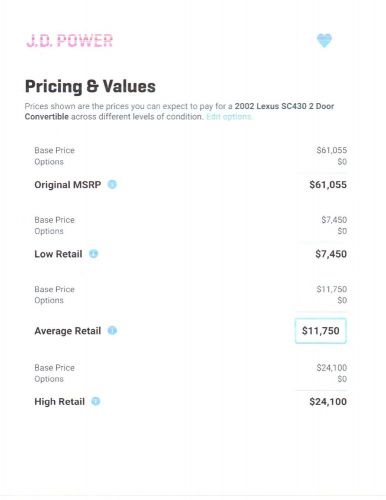Open the Original MSRP info icon

pyautogui.click(x=112, y=184)
